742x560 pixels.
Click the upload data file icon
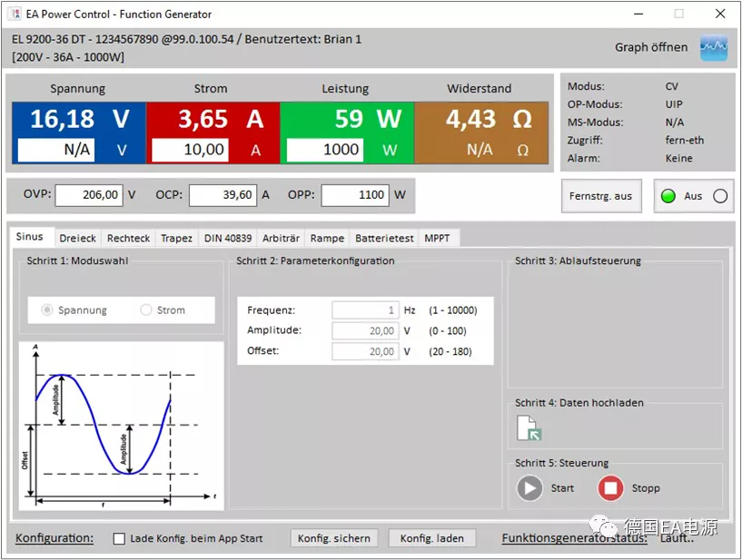[x=529, y=428]
